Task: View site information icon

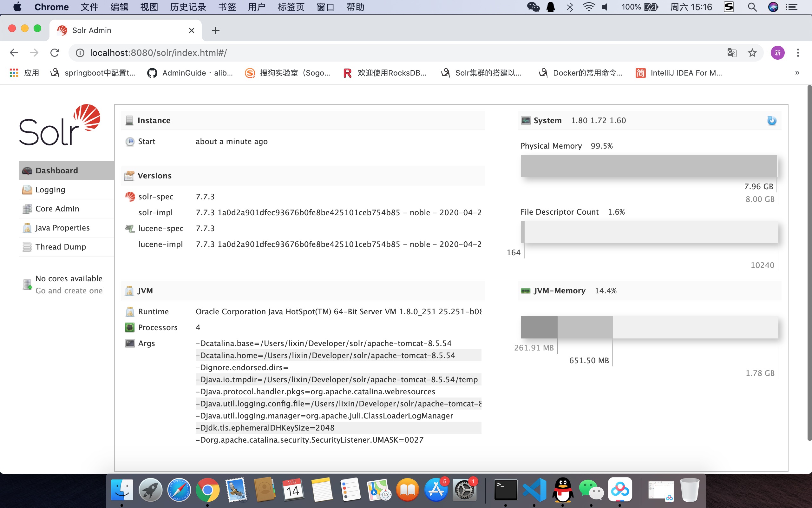Action: [80, 53]
